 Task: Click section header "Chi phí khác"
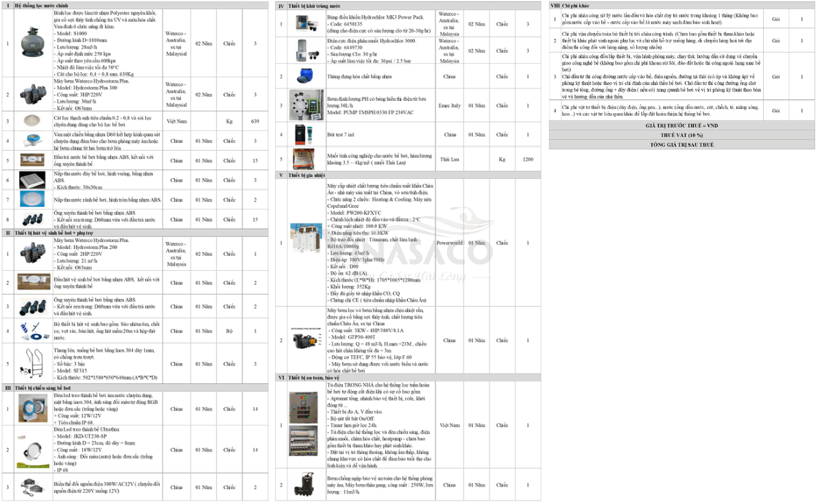[575, 5]
